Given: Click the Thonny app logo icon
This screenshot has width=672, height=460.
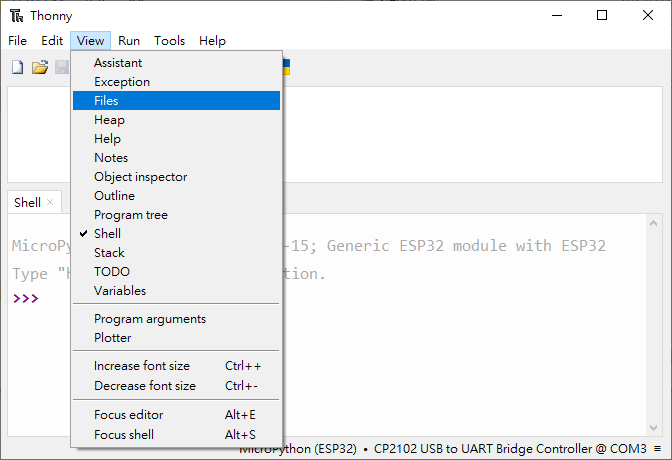Looking at the screenshot, I should [16, 16].
